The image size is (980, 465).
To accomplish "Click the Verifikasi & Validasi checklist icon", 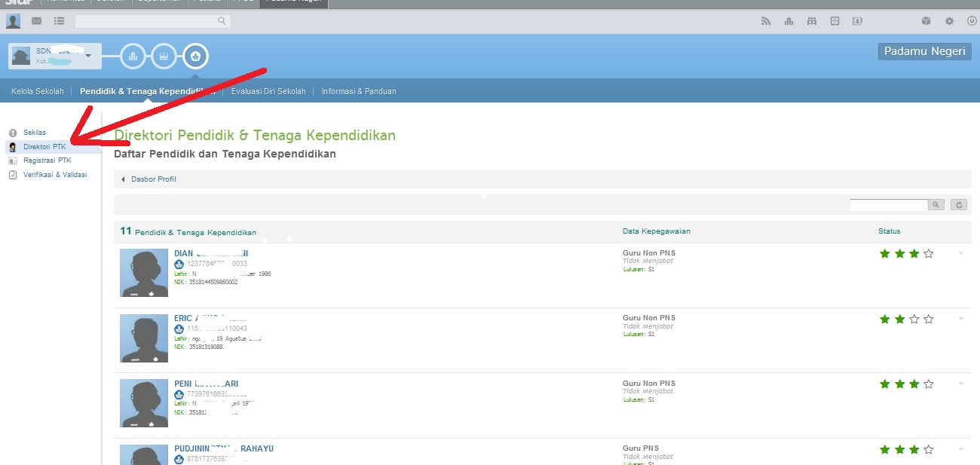I will [x=13, y=175].
